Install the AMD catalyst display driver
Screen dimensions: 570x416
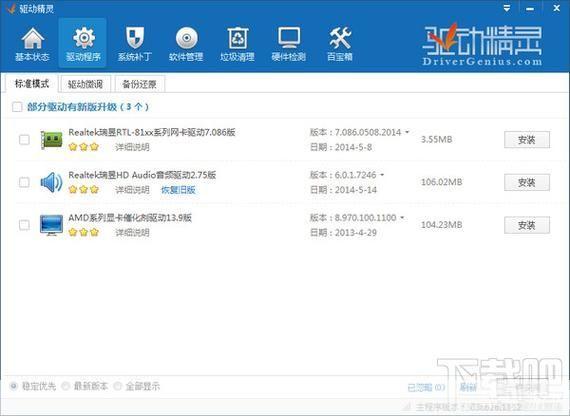click(x=527, y=225)
